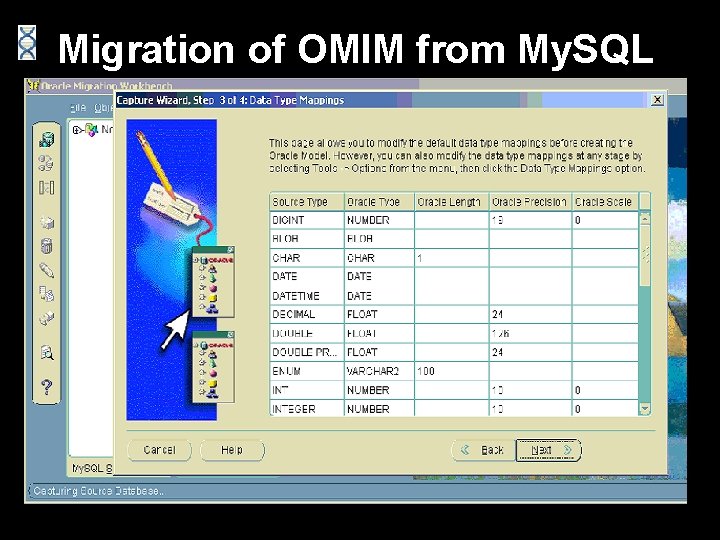Click the trash can delete icon

coord(46,246)
